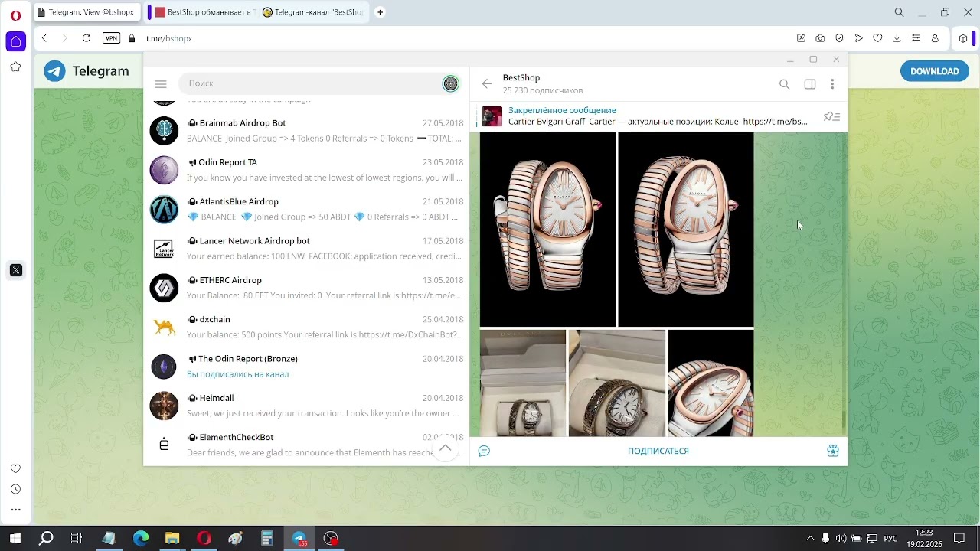Open The Odin Report (Bronze) chat
Image resolution: width=980 pixels, height=551 pixels.
[306, 367]
